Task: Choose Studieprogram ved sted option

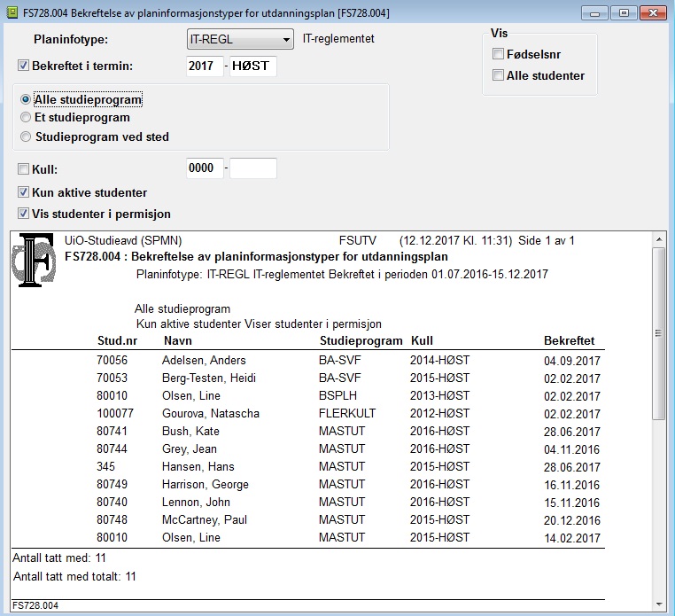Action: [x=26, y=136]
